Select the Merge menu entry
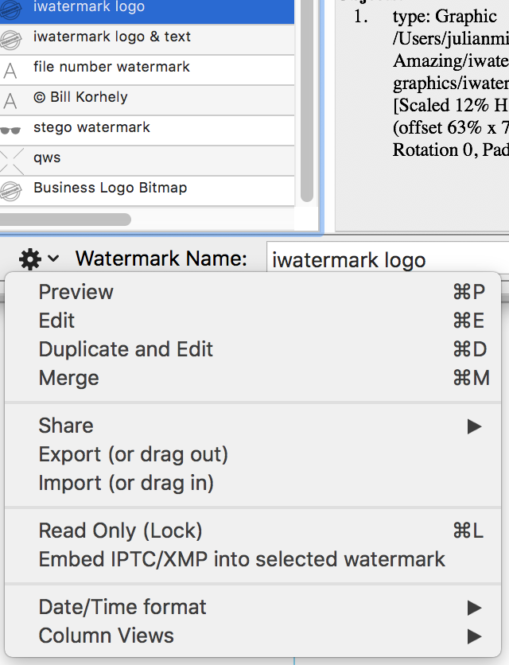The height and width of the screenshot is (665, 509). tap(253, 378)
